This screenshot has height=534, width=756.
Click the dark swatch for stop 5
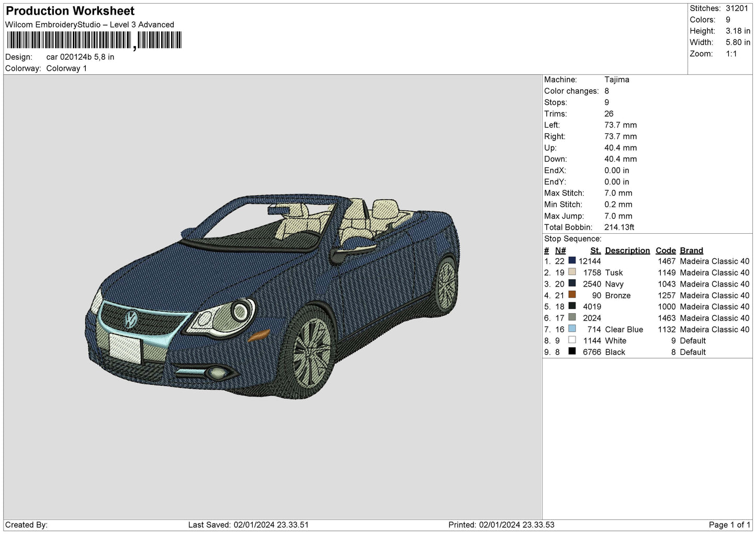[x=572, y=306]
